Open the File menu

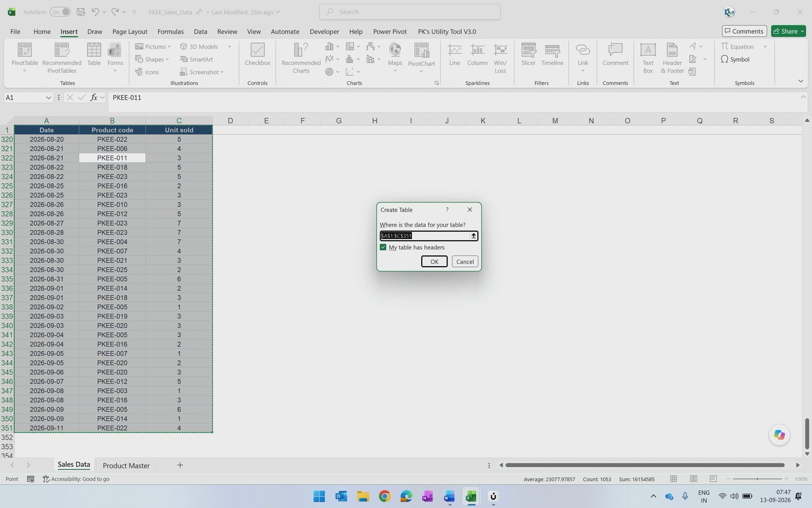pyautogui.click(x=15, y=31)
